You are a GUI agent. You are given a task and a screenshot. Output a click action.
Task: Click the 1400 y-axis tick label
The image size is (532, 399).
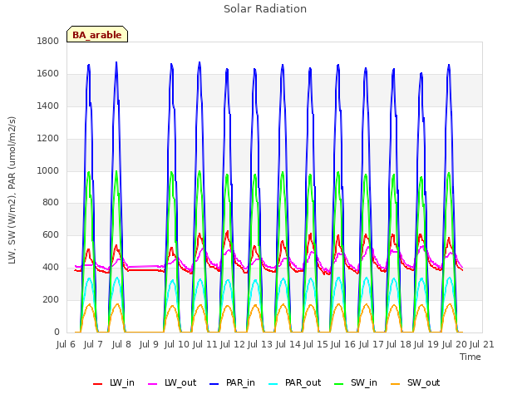coord(48,106)
